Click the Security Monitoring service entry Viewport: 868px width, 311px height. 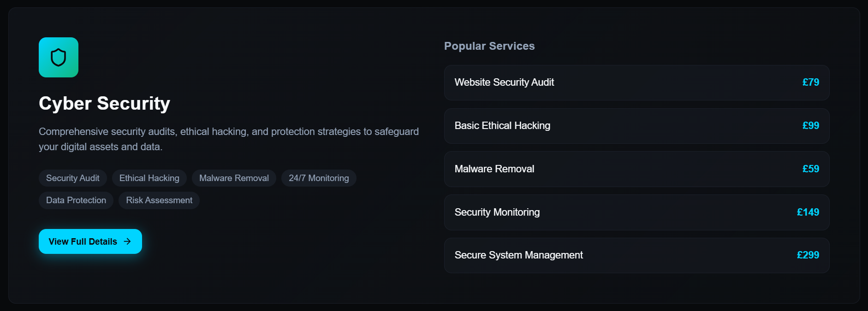coord(636,212)
